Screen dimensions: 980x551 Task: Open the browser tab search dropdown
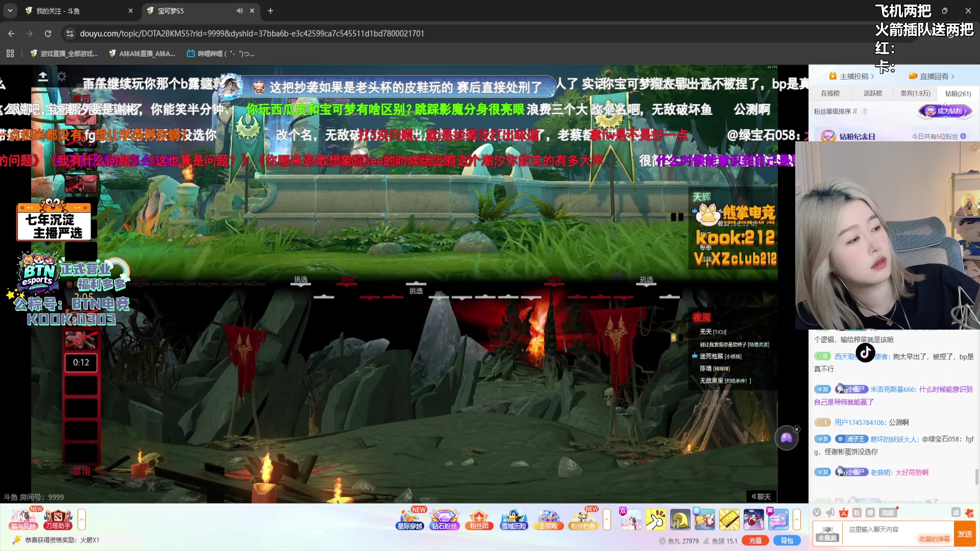[x=10, y=11]
